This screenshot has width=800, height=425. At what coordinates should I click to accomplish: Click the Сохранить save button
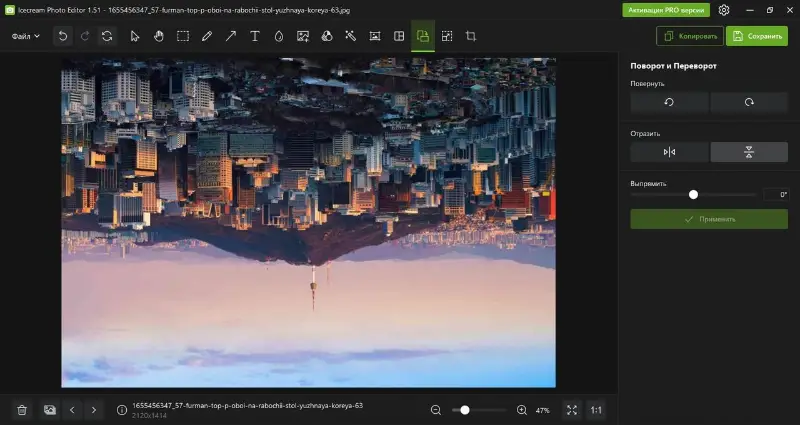point(757,36)
